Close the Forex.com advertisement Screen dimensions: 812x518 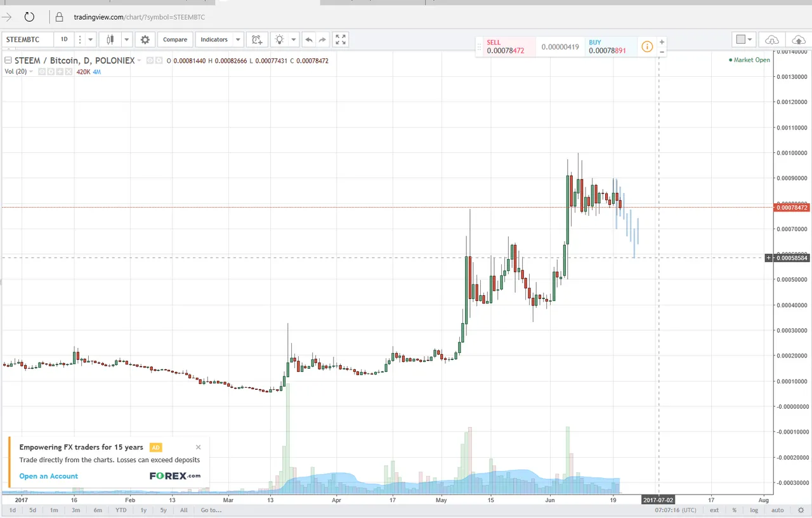coord(199,447)
